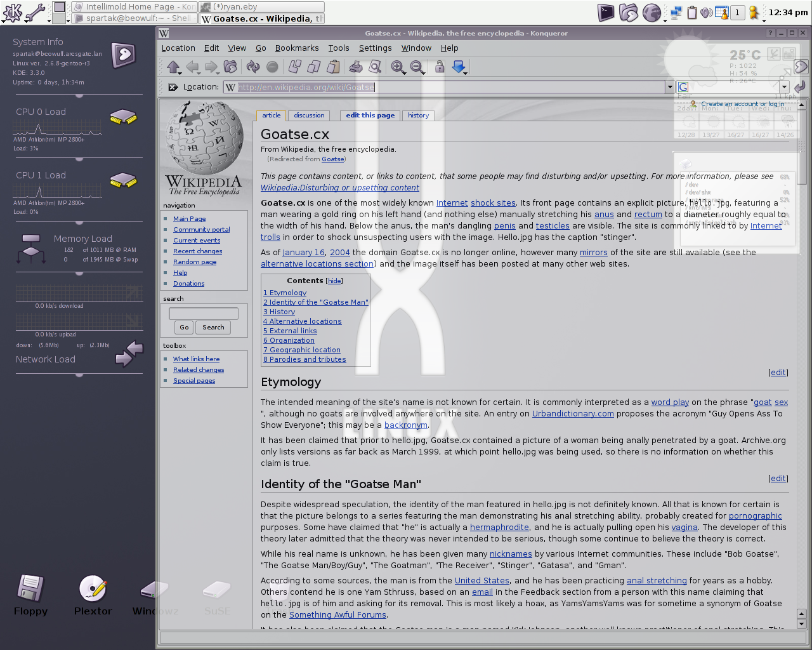This screenshot has height=650, width=812.
Task: Click the 12:34 pm panel clock
Action: 788,12
